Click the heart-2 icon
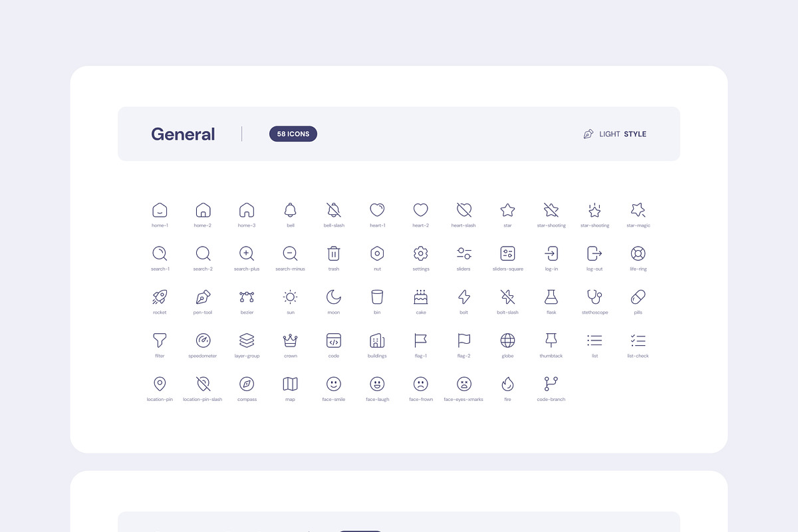798x532 pixels. point(420,210)
